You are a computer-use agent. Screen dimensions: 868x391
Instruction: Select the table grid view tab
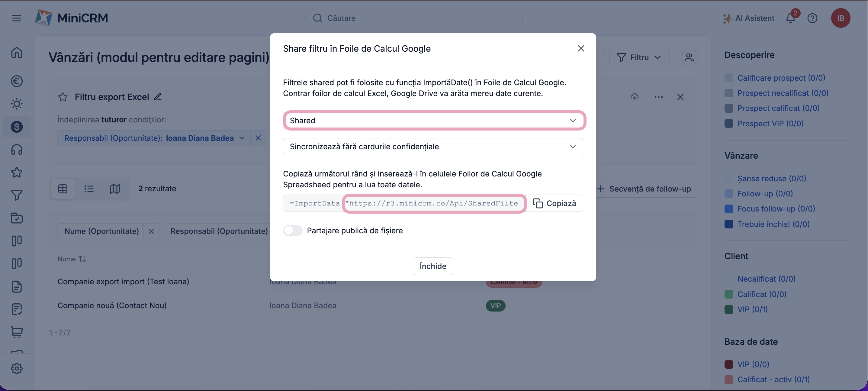point(63,189)
